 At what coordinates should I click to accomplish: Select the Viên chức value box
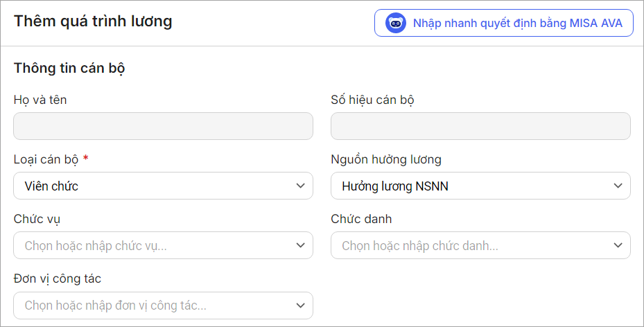point(153,186)
